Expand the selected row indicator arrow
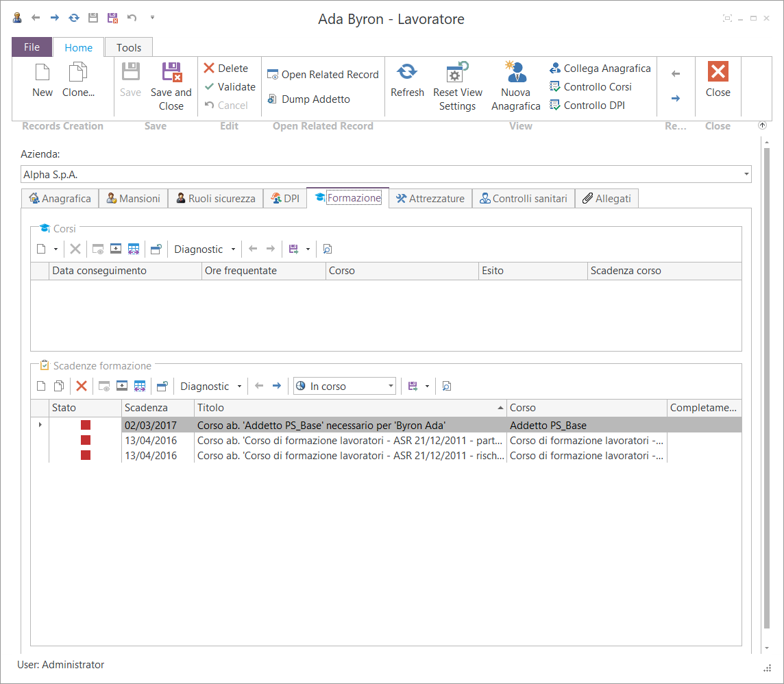This screenshot has width=784, height=684. 40,425
